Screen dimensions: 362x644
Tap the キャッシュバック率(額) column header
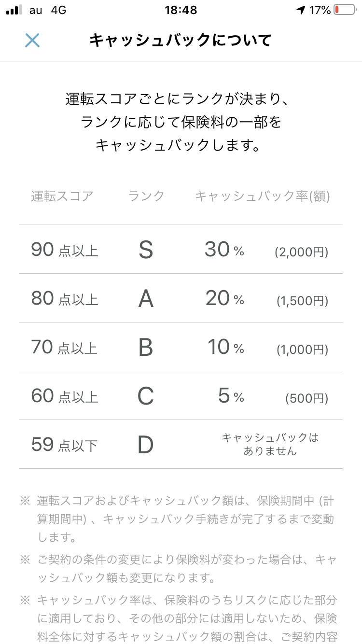point(263,196)
